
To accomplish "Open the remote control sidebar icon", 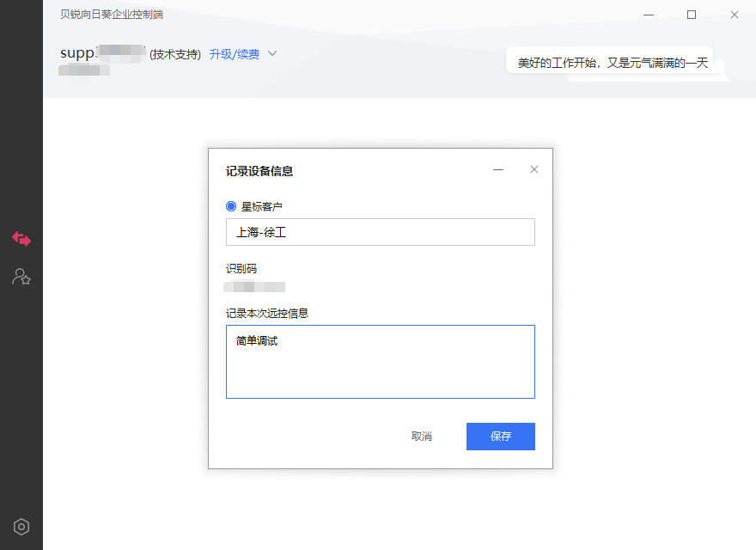I will pos(21,239).
